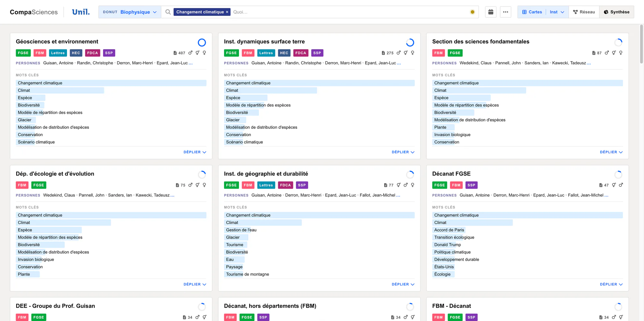The width and height of the screenshot is (644, 321).
Task: Switch to the Réseau view
Action: [x=584, y=12]
